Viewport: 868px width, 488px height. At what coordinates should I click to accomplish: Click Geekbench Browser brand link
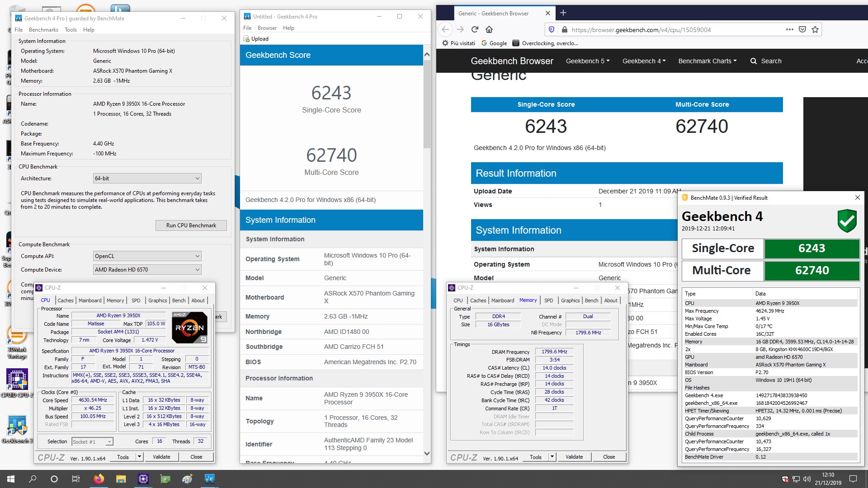[512, 61]
